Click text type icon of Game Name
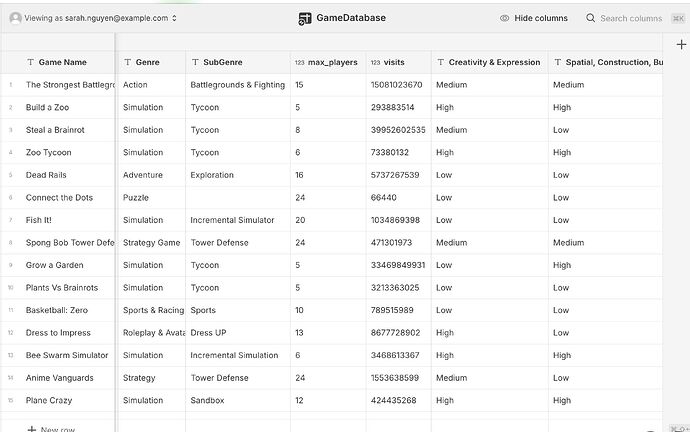 (x=30, y=62)
